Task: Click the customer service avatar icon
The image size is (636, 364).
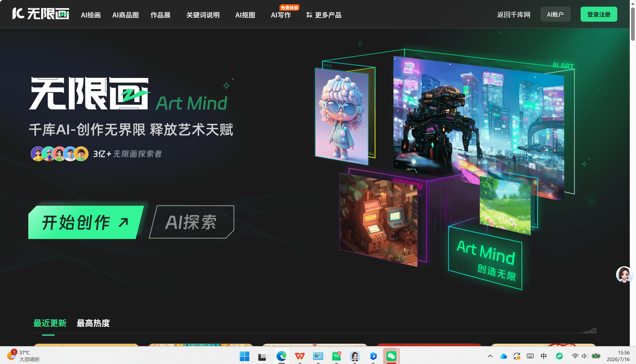Action: [x=624, y=275]
